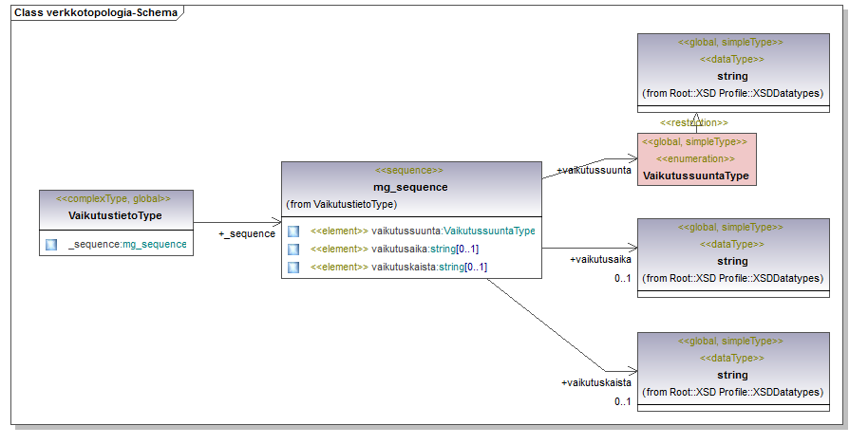
Task: Select the vaikutusaika:string[0..1] element row
Action: click(399, 249)
